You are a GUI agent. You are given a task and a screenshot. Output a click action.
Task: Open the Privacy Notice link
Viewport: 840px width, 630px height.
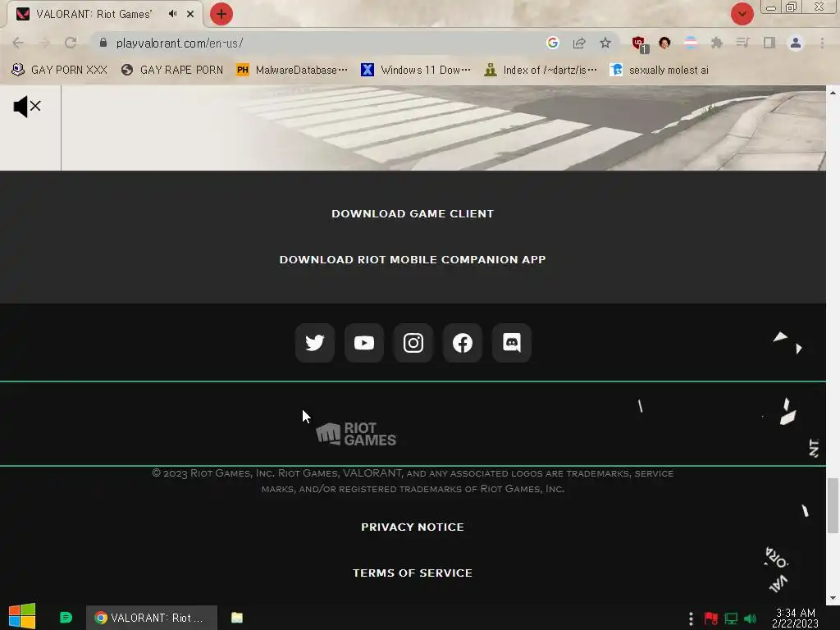pyautogui.click(x=413, y=527)
